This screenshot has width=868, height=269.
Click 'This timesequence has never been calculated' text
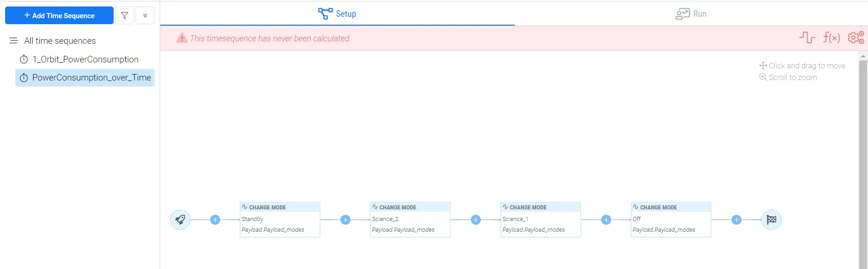[270, 39]
